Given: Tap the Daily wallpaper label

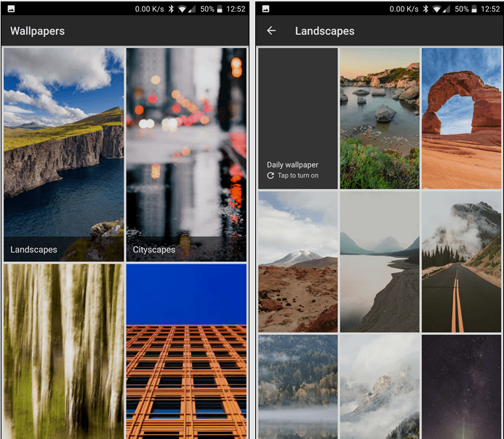Looking at the screenshot, I should tap(292, 165).
